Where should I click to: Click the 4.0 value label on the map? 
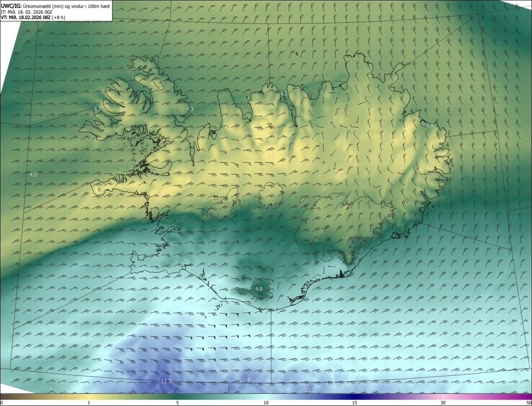33,175
